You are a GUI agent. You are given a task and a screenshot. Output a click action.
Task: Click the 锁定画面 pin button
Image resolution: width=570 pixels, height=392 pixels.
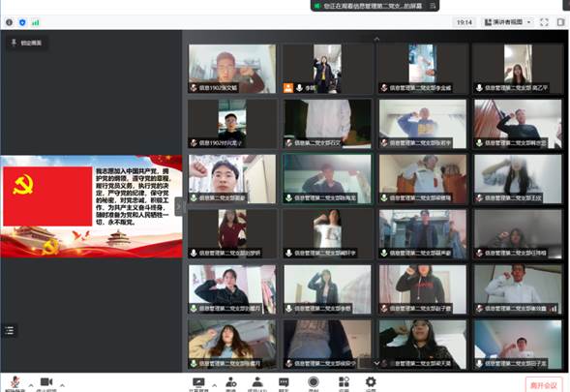pos(26,43)
